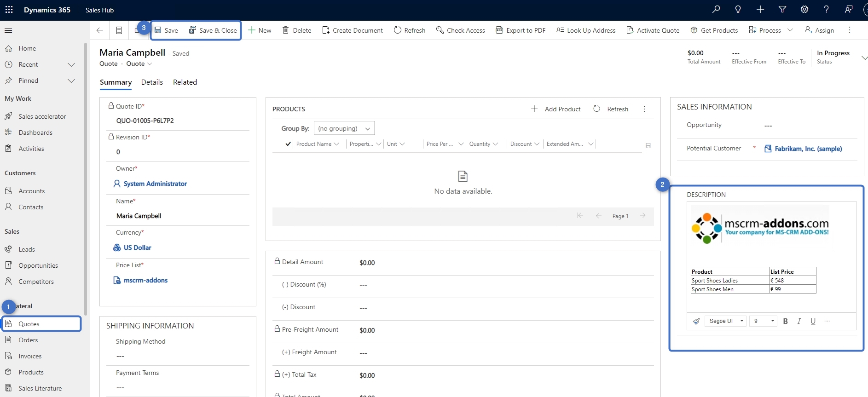Choose font Segoe UI dropdown
The height and width of the screenshot is (397, 868).
tap(725, 321)
